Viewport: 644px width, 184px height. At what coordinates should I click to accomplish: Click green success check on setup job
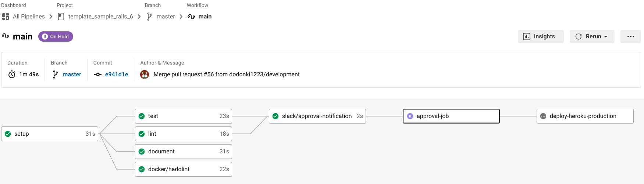[x=8, y=134]
